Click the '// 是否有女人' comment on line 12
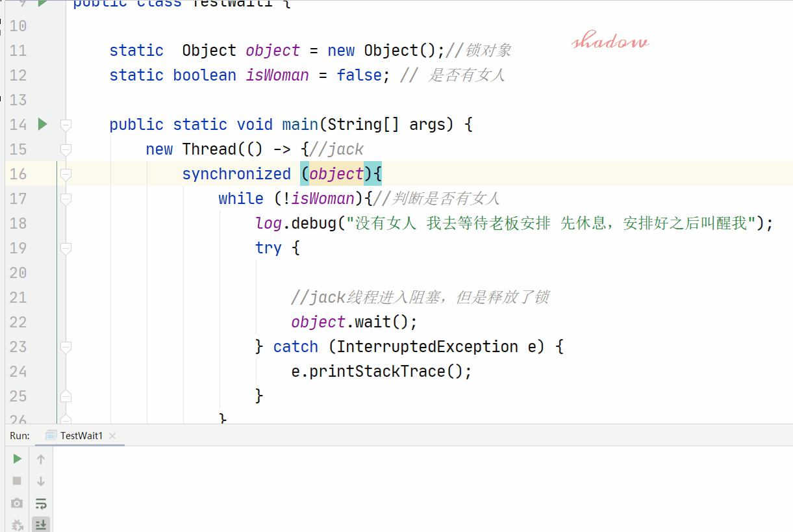The width and height of the screenshot is (793, 532). point(453,75)
